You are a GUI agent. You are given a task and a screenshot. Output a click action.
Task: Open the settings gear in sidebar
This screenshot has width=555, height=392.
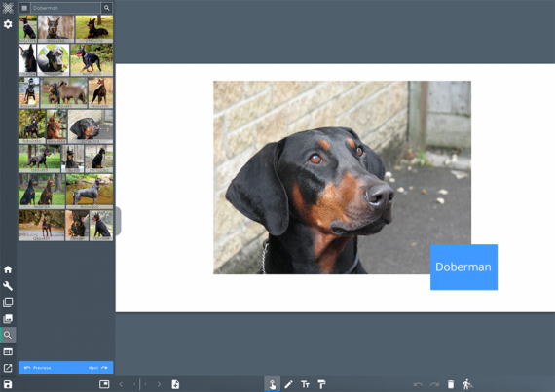8,24
